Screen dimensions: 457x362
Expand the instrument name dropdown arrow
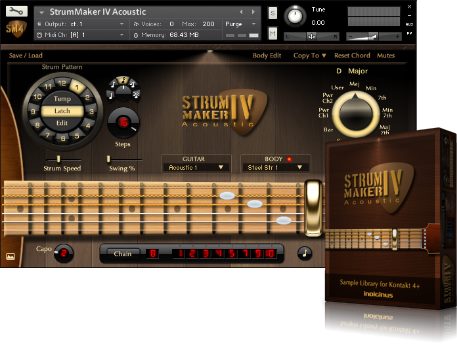click(x=42, y=12)
